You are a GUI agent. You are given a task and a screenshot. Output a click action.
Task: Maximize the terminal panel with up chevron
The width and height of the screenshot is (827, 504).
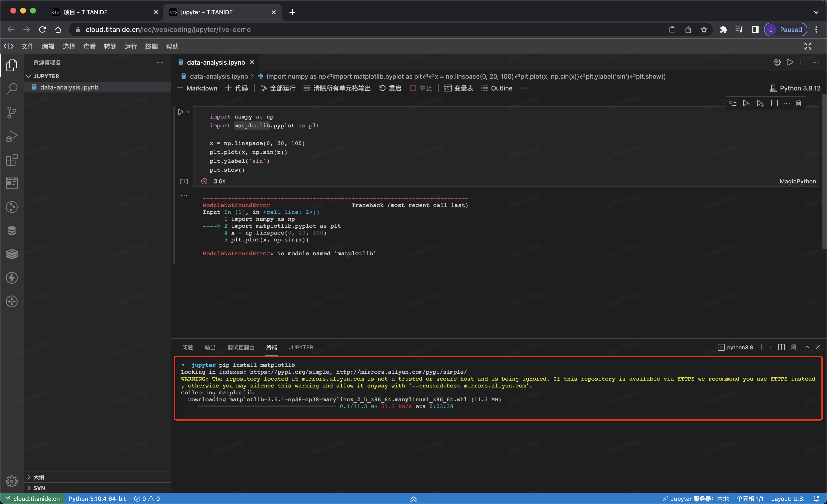[x=807, y=347]
